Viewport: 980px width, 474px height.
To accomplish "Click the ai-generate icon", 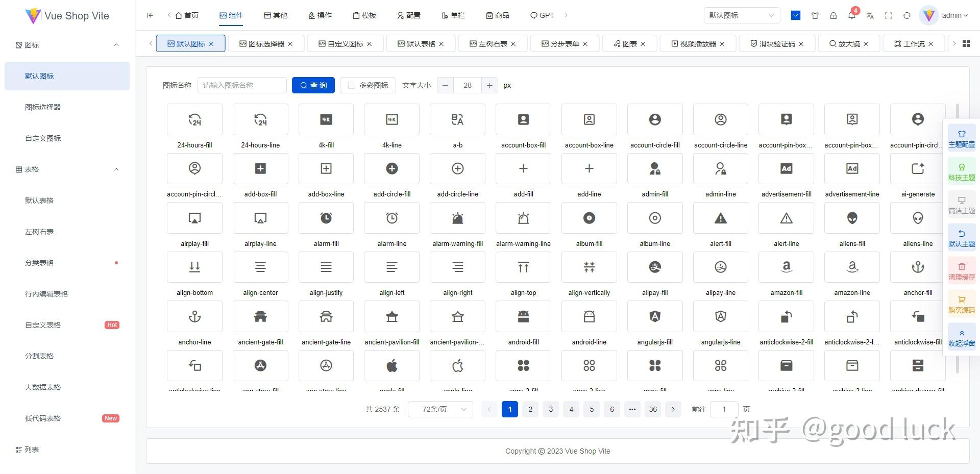I will point(918,169).
